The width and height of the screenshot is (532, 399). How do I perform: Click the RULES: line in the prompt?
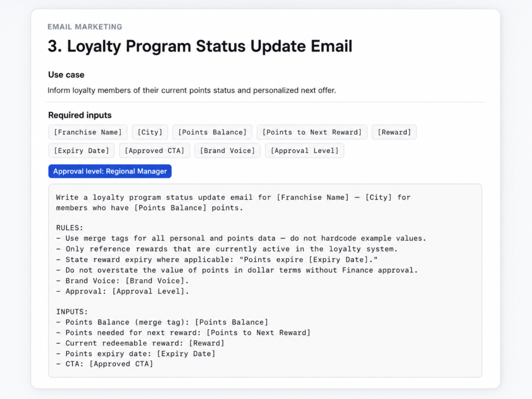pos(70,228)
